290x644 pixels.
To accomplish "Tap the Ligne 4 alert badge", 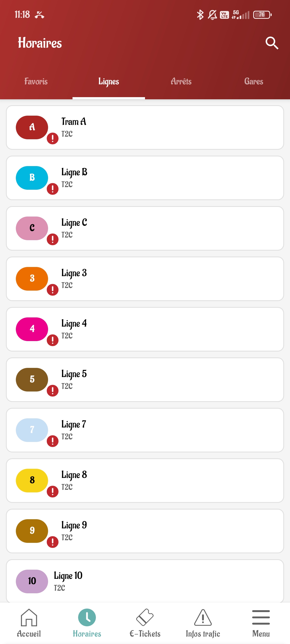I will click(x=53, y=340).
